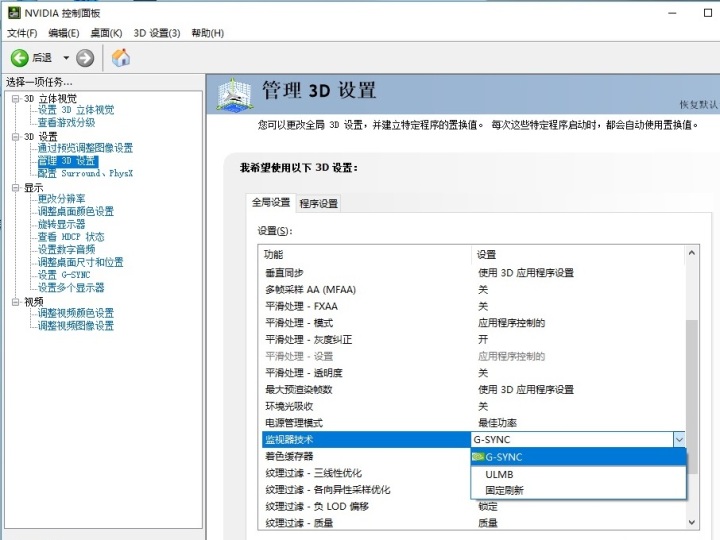Image resolution: width=720 pixels, height=540 pixels.
Task: Open 调整桌面尺寸和位置 task
Action: (81, 262)
